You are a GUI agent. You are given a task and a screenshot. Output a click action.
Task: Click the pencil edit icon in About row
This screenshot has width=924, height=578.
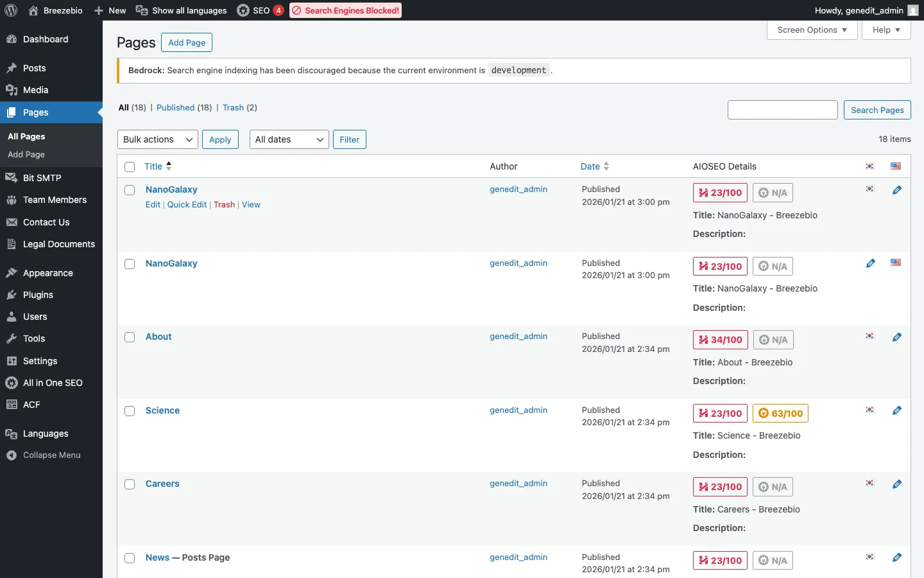point(896,337)
